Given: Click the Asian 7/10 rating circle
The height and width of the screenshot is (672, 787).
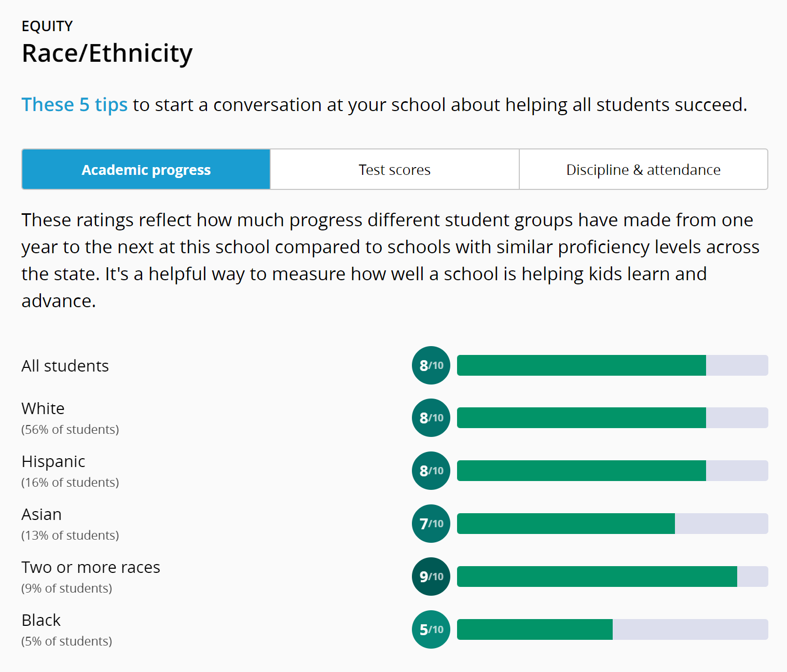Looking at the screenshot, I should click(x=431, y=524).
